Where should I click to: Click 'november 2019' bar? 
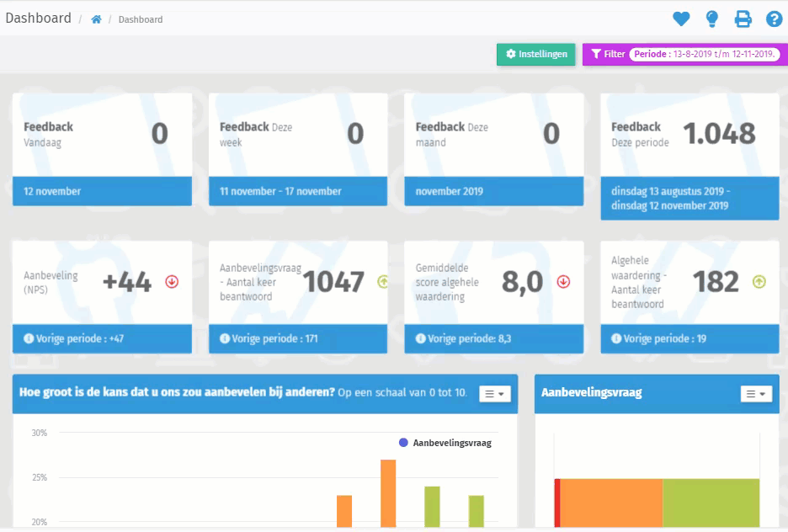(x=494, y=191)
